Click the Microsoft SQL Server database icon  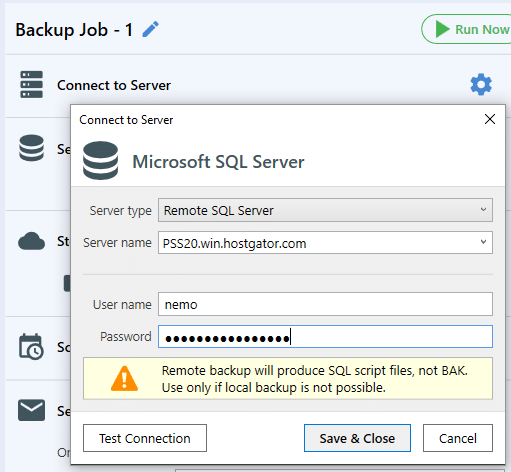(x=100, y=160)
